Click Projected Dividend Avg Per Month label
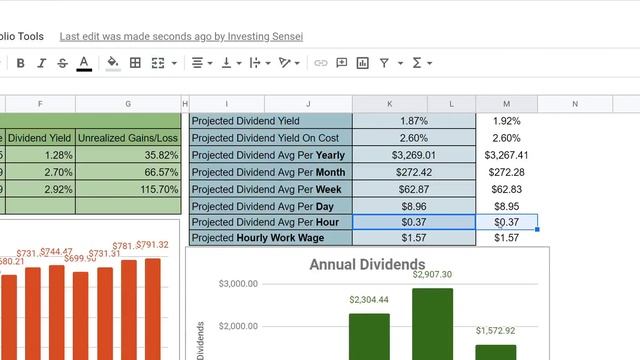640x360 pixels. (x=271, y=172)
